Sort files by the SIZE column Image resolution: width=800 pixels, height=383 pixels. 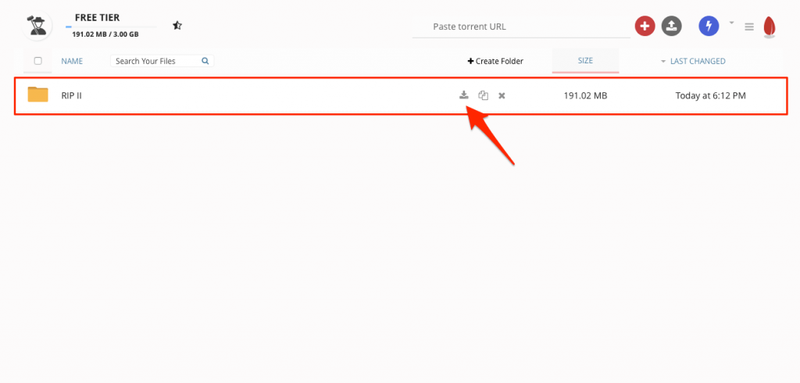pos(585,61)
